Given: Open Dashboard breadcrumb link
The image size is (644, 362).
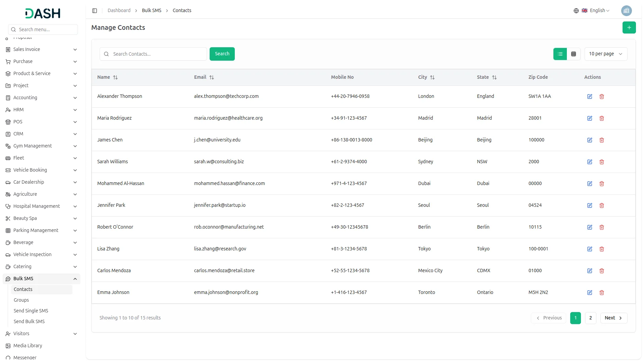Looking at the screenshot, I should click(119, 11).
